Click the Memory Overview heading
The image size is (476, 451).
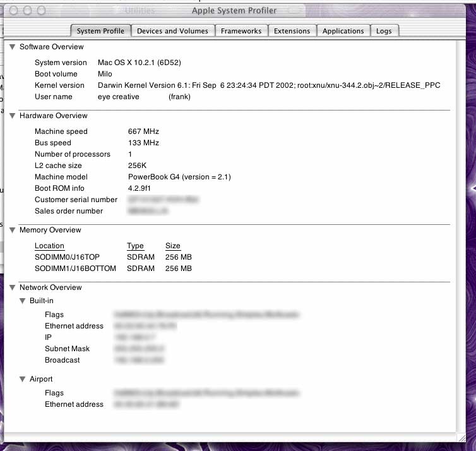(x=50, y=230)
